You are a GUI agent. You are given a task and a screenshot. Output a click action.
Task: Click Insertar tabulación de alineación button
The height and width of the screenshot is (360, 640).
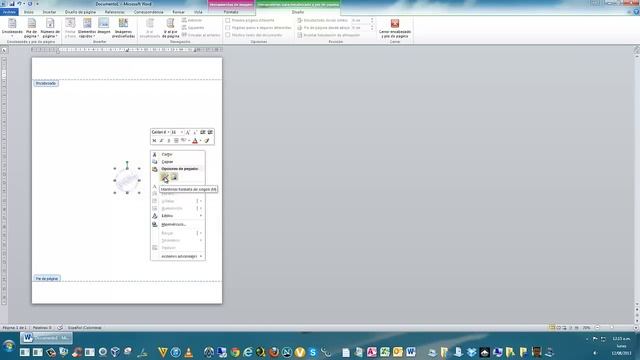329,35
